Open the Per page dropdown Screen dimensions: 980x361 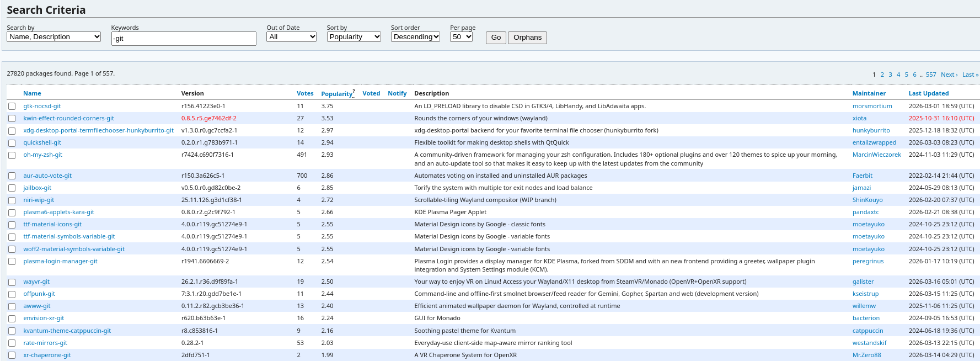coord(461,37)
